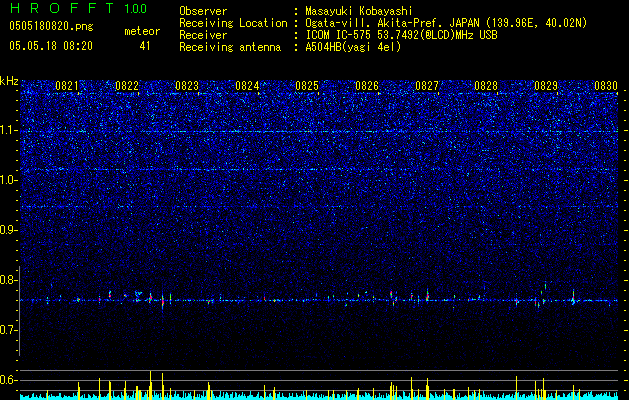Click the 0825 time marker
This screenshot has height=400, width=629.
point(307,86)
